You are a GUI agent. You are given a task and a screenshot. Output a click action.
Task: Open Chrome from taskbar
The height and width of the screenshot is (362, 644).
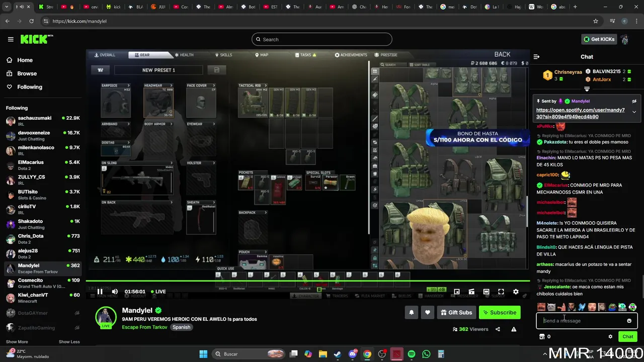tap(367, 354)
